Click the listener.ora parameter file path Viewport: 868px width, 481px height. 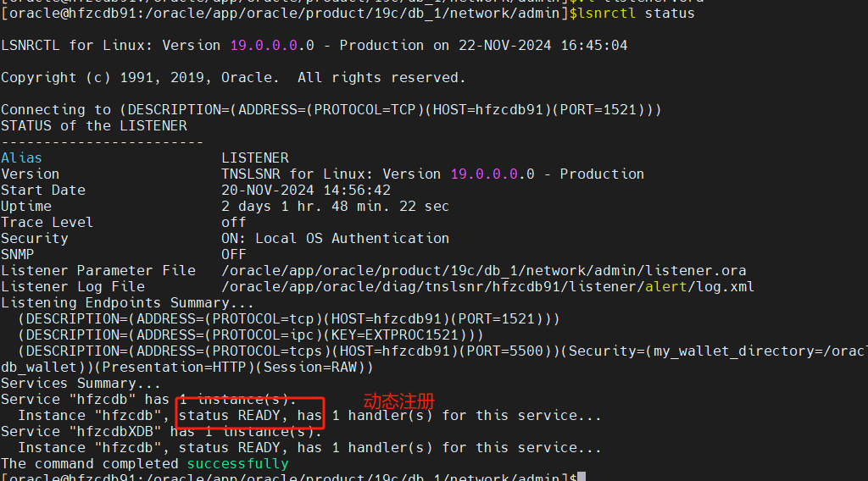tap(483, 270)
